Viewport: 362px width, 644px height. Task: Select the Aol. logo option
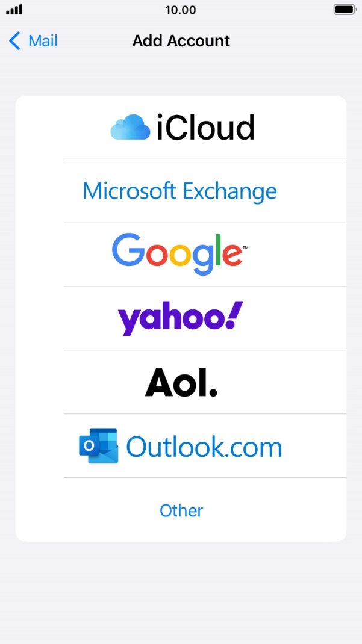pos(181,382)
